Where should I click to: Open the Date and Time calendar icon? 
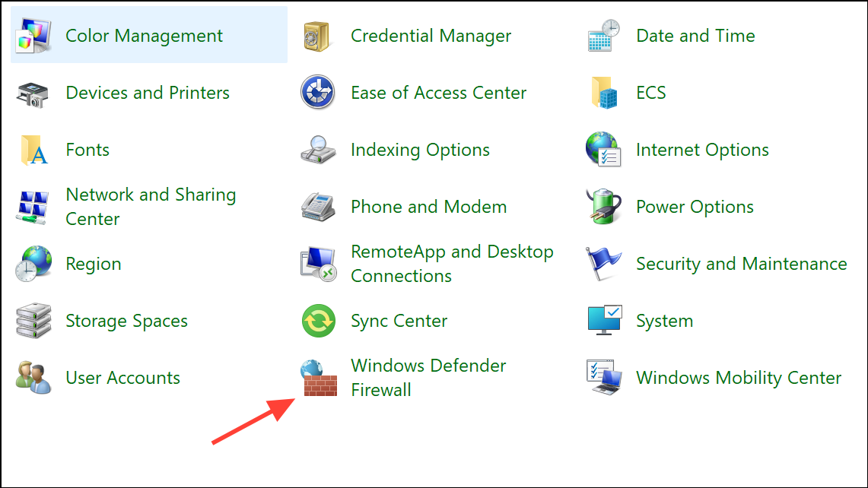click(x=605, y=36)
